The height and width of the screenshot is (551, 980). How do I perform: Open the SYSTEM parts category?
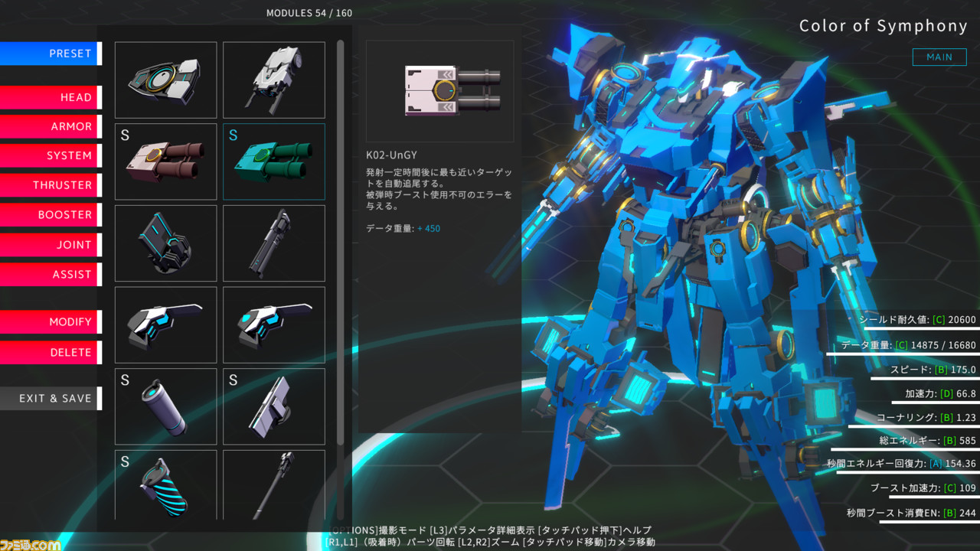pyautogui.click(x=51, y=155)
